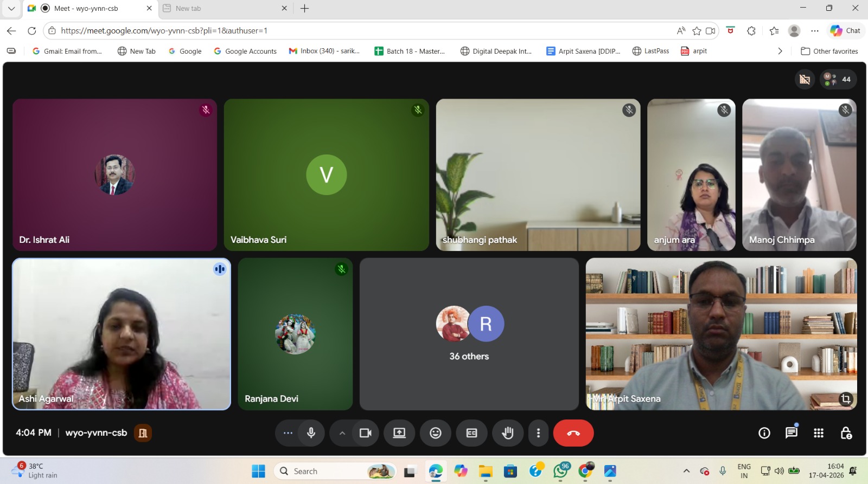Expand the bookmarks overflow chevron
The height and width of the screenshot is (484, 868).
[x=780, y=51]
